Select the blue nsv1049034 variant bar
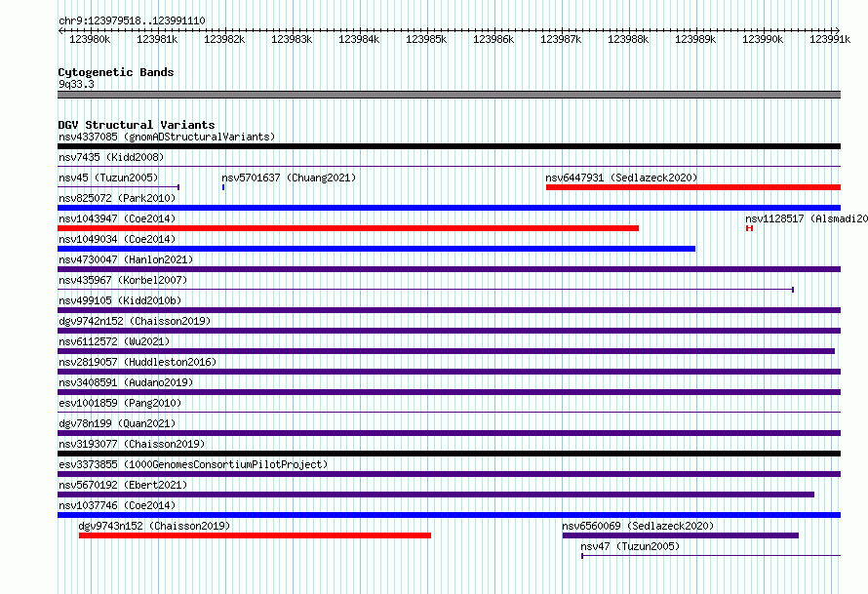The width and height of the screenshot is (868, 594). pos(376,249)
